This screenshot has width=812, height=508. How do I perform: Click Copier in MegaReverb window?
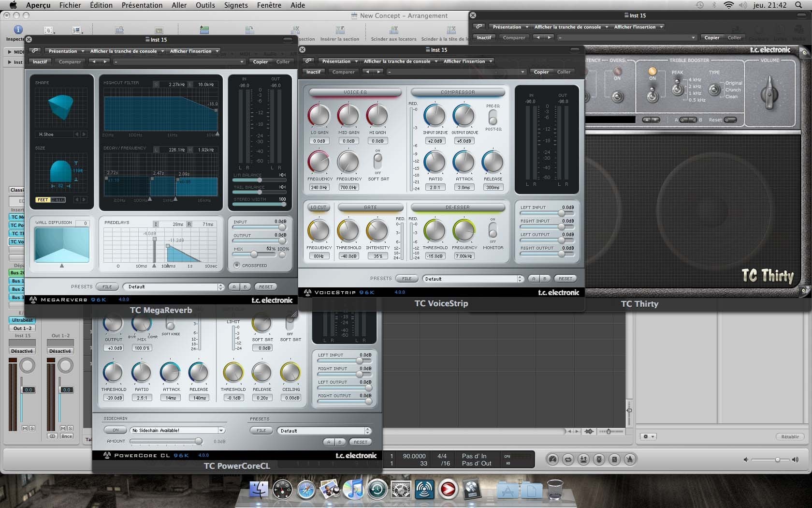(261, 61)
